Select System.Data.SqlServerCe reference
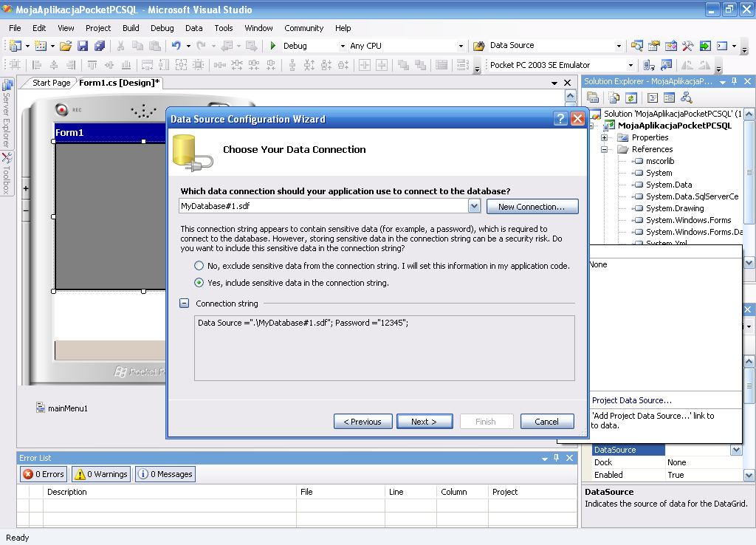Image resolution: width=756 pixels, height=545 pixels. point(692,196)
